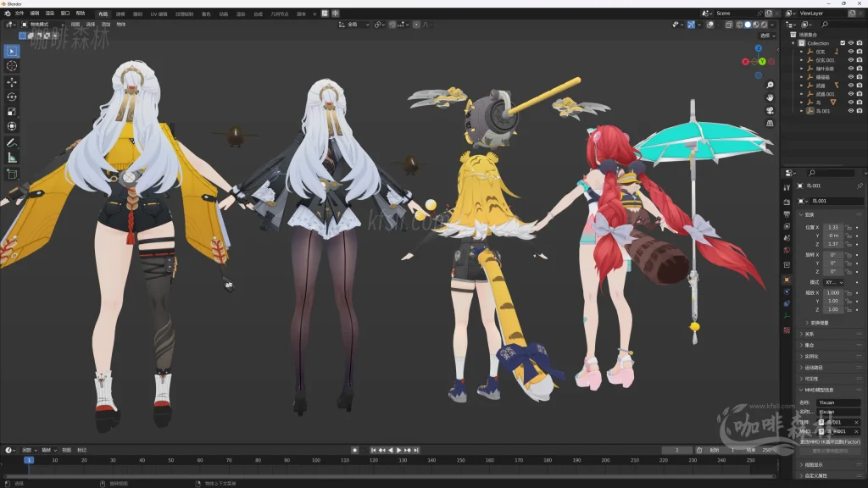The image size is (868, 488).
Task: Open the viewport 添加 menu
Action: 106,25
